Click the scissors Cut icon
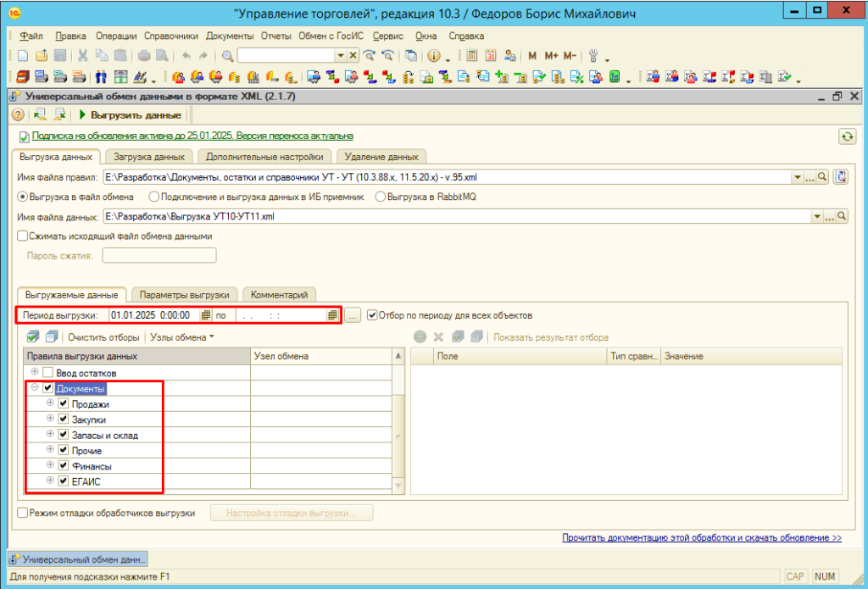The width and height of the screenshot is (868, 589). [x=83, y=56]
